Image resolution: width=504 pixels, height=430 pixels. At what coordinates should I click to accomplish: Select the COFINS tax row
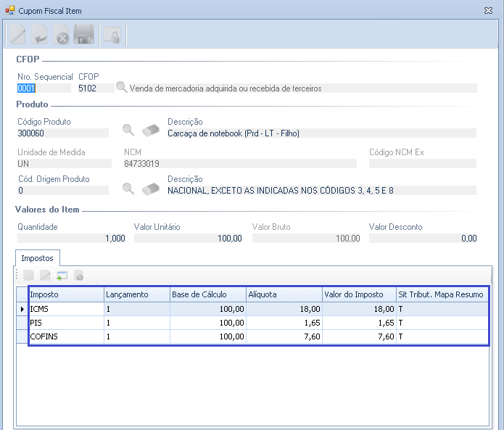(65, 336)
